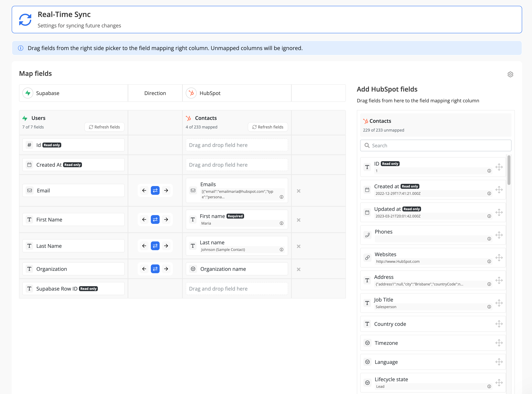The height and width of the screenshot is (394, 532).
Task: Click the info icon on the Lifecycle state field
Action: 489,386
